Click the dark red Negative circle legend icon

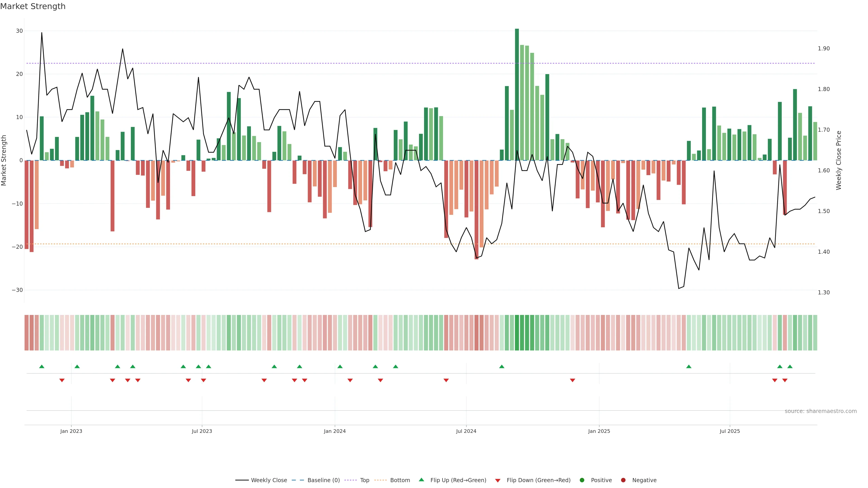(x=623, y=480)
